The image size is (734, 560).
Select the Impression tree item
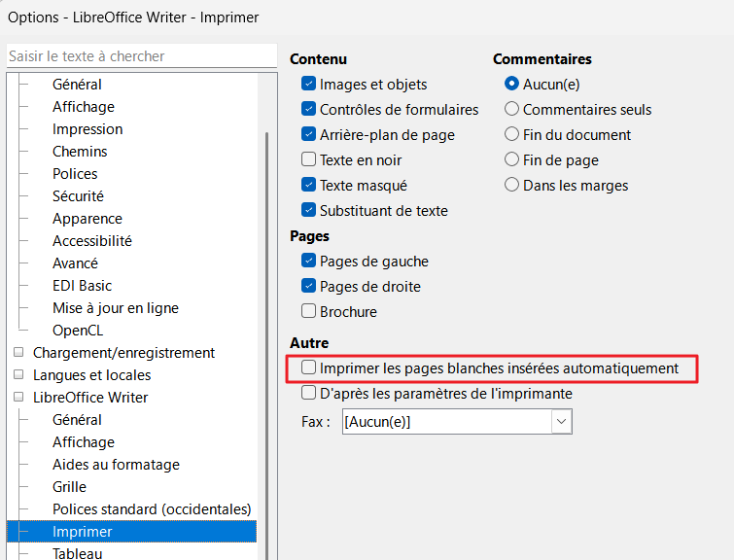87,129
